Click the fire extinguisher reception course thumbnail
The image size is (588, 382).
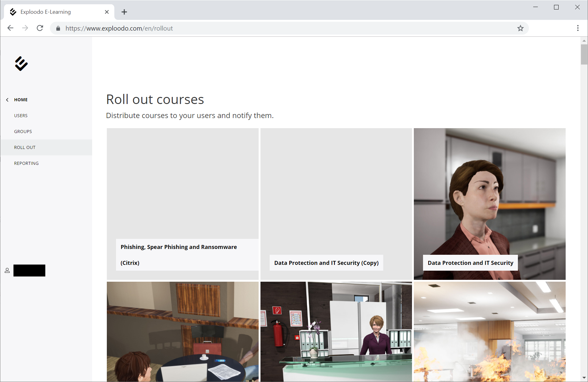(x=336, y=331)
